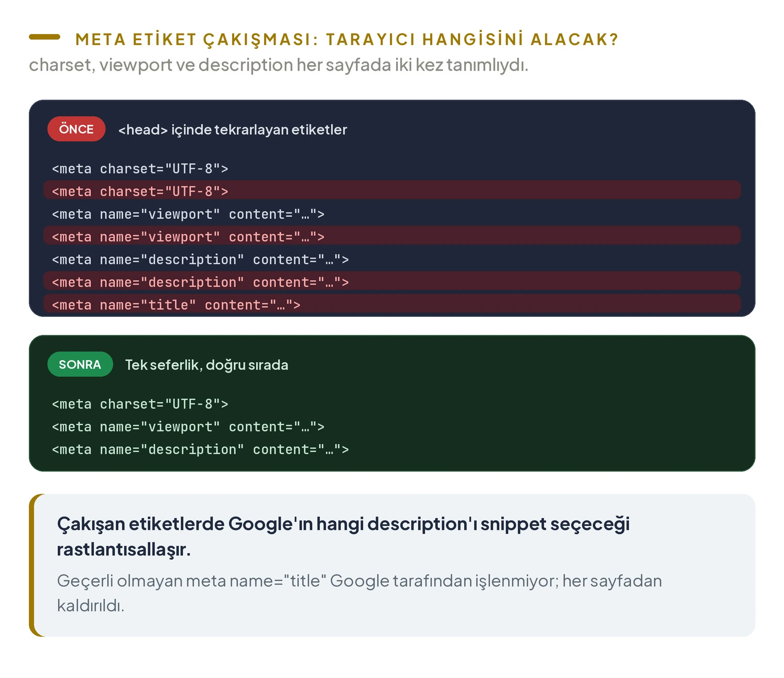Click the note beginning 'Geçerli olmayan meta name'
Image resolution: width=784 pixels, height=678 pixels.
[x=359, y=593]
